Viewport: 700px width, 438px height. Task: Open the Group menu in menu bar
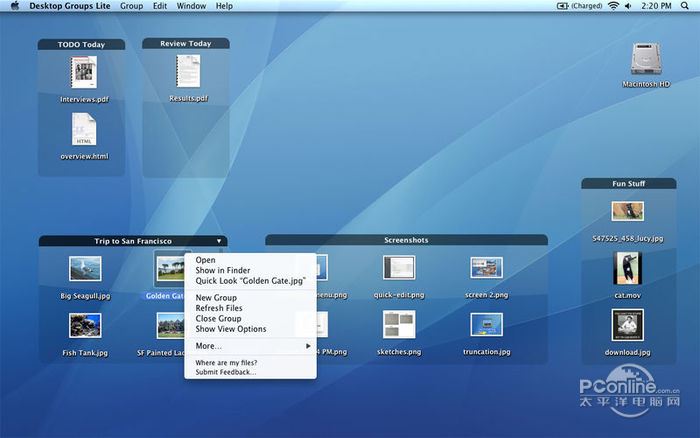tap(131, 6)
